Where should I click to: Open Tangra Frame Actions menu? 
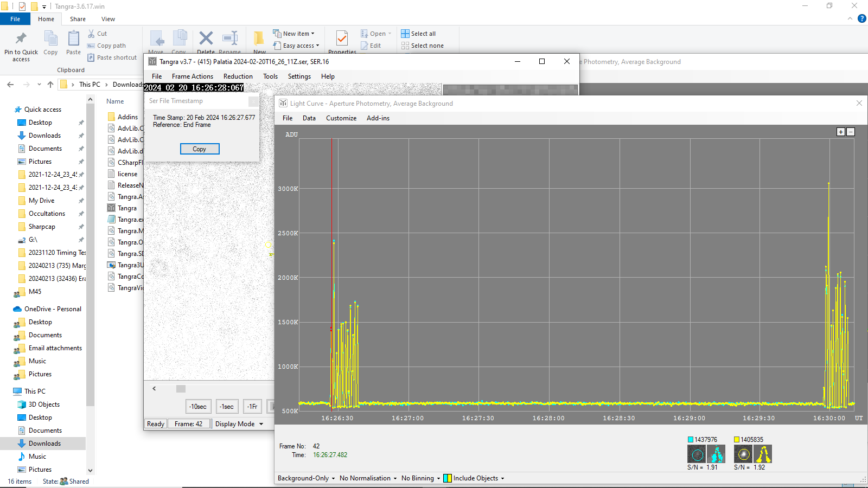click(x=193, y=76)
